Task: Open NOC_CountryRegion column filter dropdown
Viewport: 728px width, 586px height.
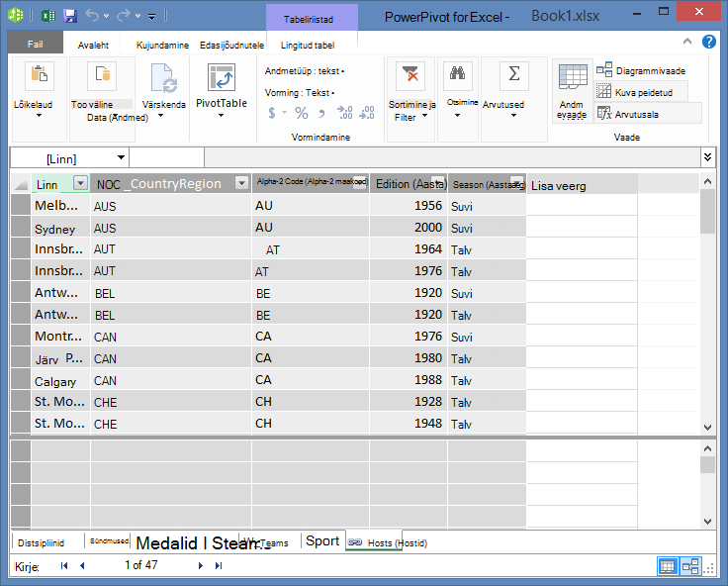Action: click(x=241, y=183)
